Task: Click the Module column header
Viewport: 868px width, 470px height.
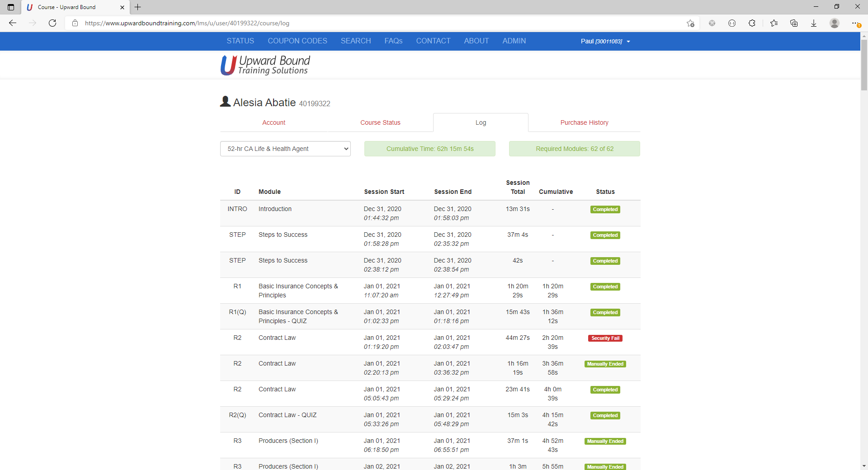Action: (269, 192)
